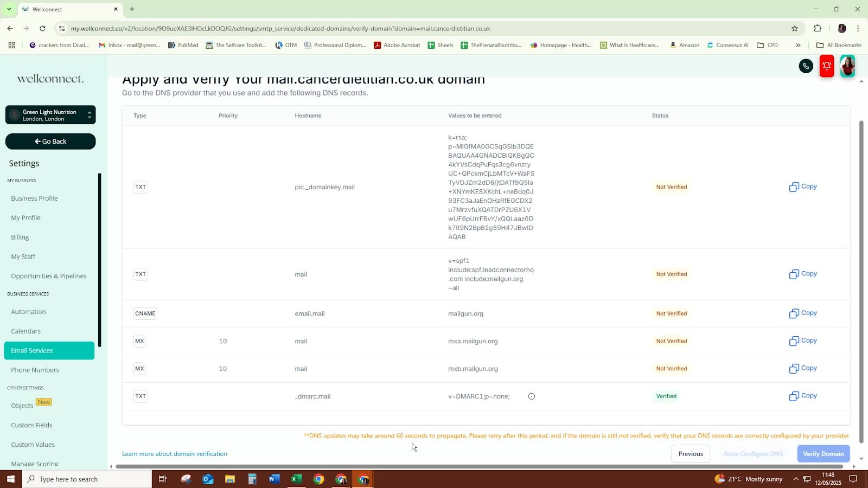Open Business Profile settings
Screen dimensions: 868x488
point(34,198)
